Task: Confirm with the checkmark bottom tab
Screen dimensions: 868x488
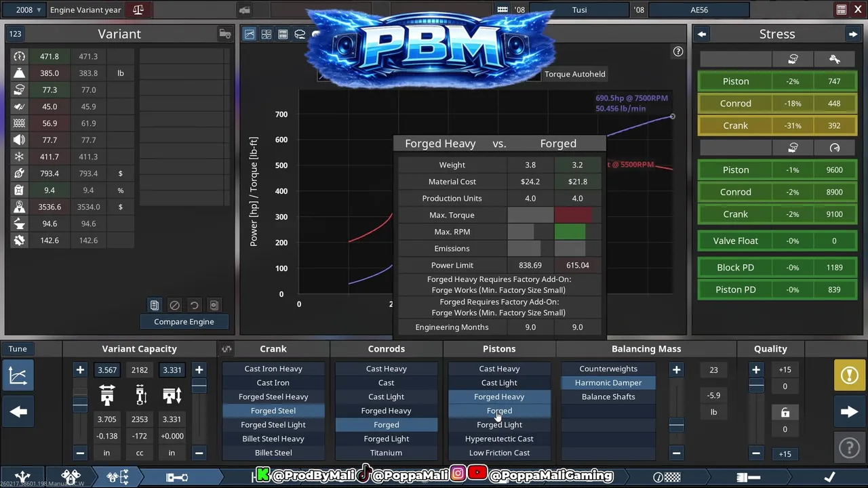Action: tap(829, 477)
